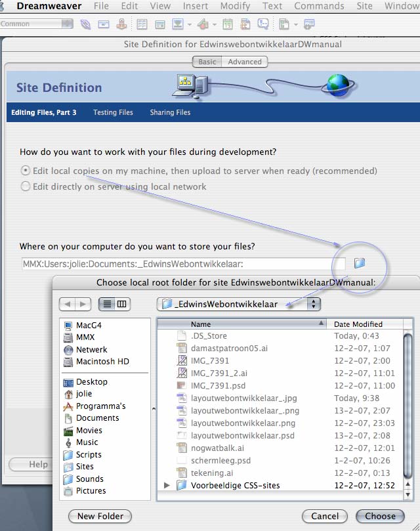The height and width of the screenshot is (531, 420).
Task: Switch to the Advanced tab
Action: pos(245,62)
